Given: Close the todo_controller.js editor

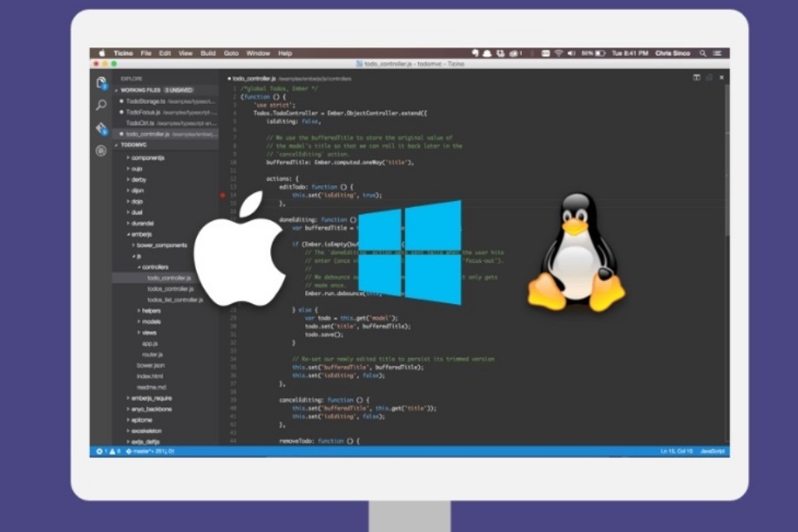Looking at the screenshot, I should click(x=722, y=77).
